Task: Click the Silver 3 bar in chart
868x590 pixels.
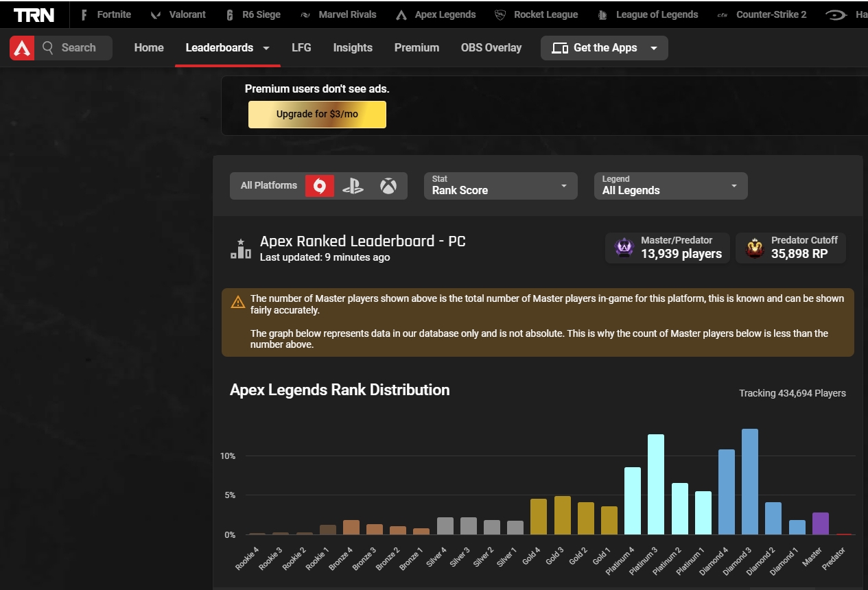Action: point(469,526)
